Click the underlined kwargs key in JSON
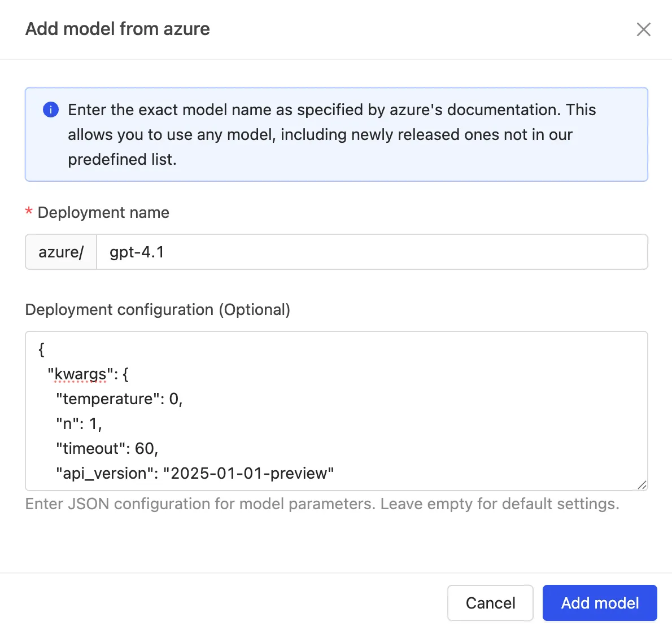The width and height of the screenshot is (672, 630). pos(79,374)
